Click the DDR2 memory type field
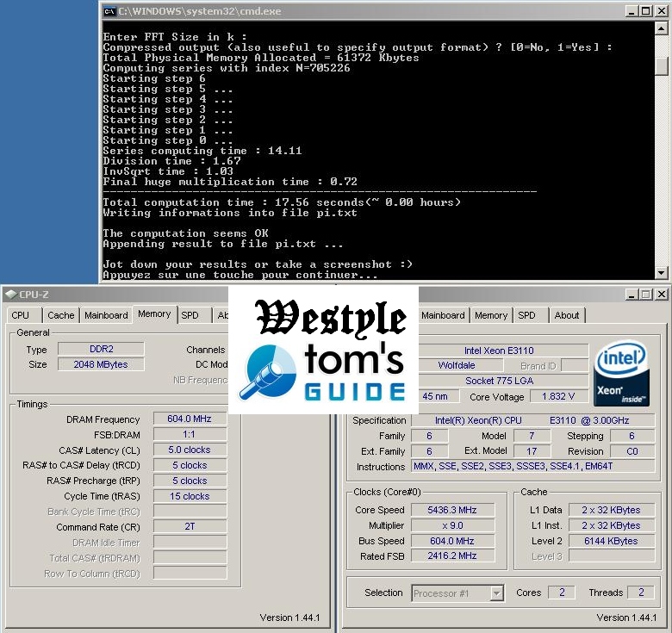This screenshot has width=672, height=633. click(101, 349)
